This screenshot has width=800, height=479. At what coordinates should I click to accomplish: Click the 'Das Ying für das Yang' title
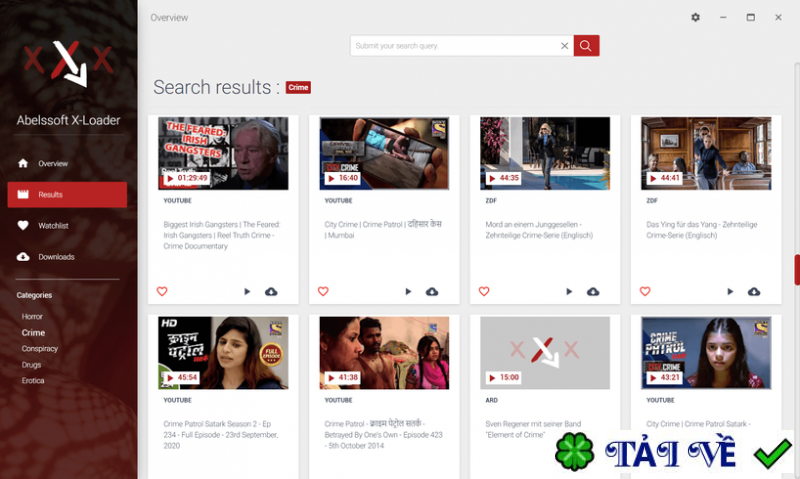click(x=702, y=230)
